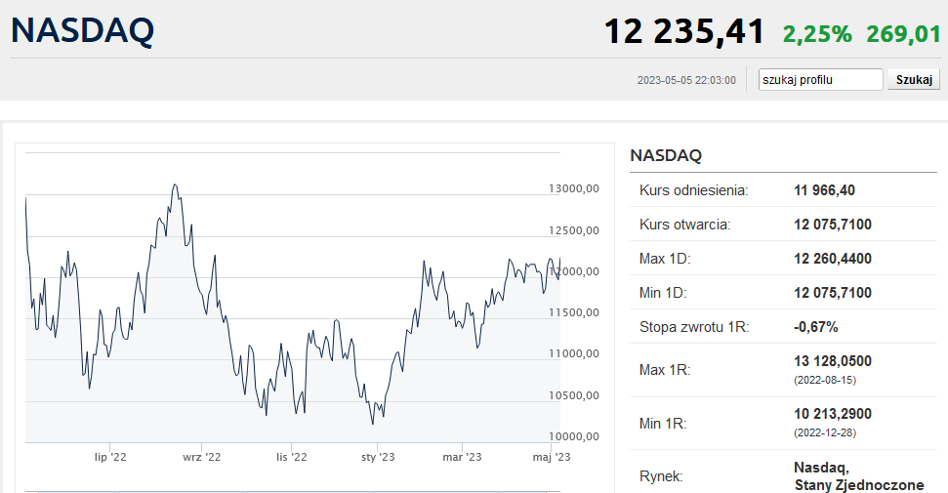Viewport: 948px width, 493px height.
Task: Select the 'Rynek:' label
Action: pos(661,476)
